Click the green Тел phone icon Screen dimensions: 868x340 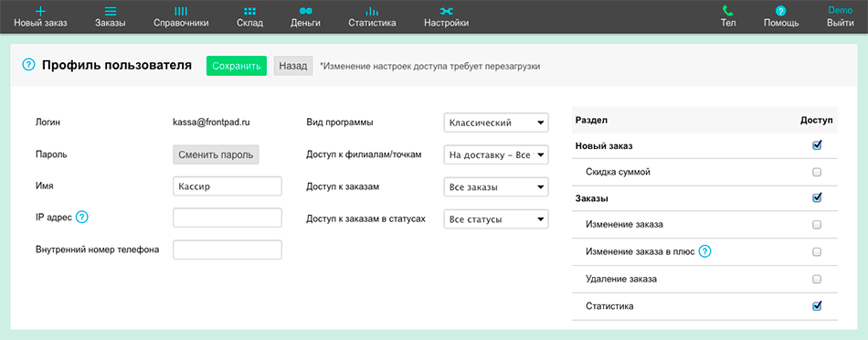[x=728, y=11]
